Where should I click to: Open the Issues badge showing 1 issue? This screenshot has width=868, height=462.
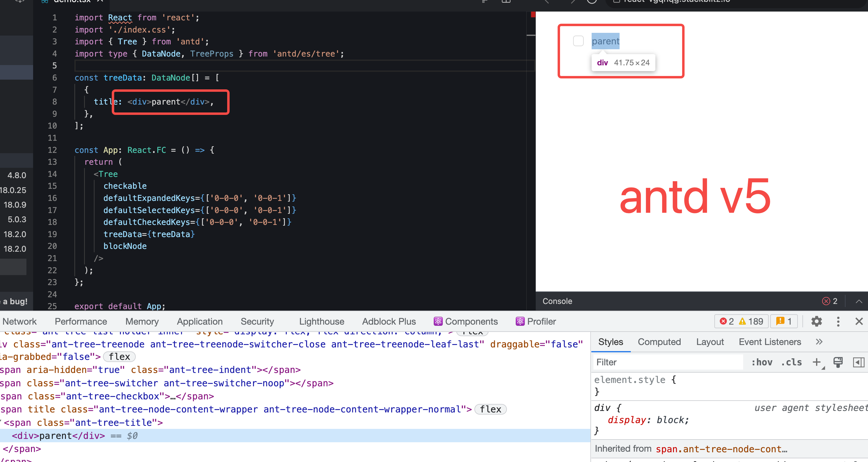coord(784,321)
